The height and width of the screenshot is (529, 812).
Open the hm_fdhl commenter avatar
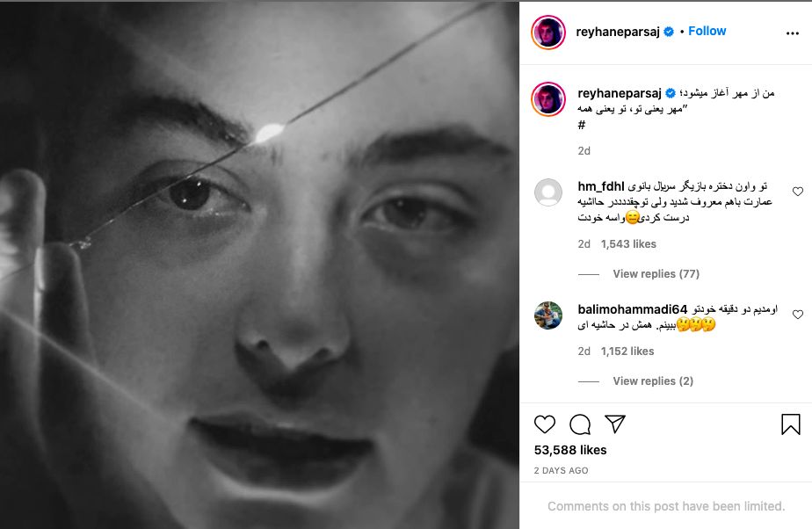click(548, 192)
